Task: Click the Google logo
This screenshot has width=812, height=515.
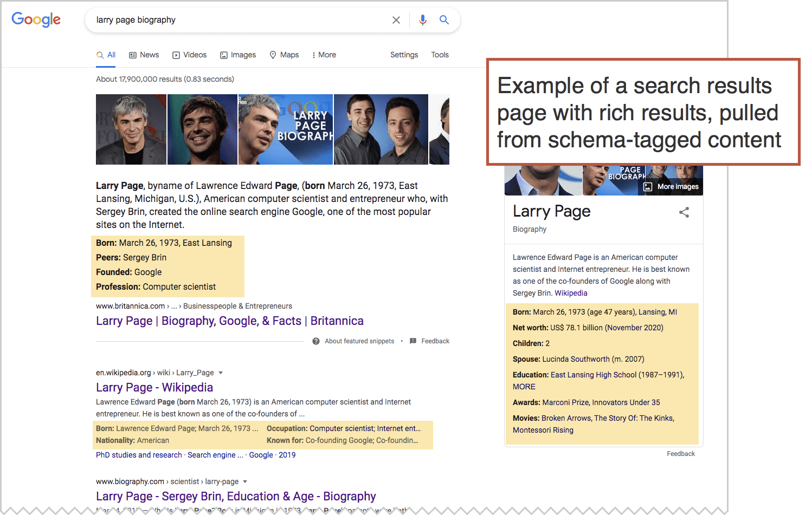Action: [x=36, y=19]
